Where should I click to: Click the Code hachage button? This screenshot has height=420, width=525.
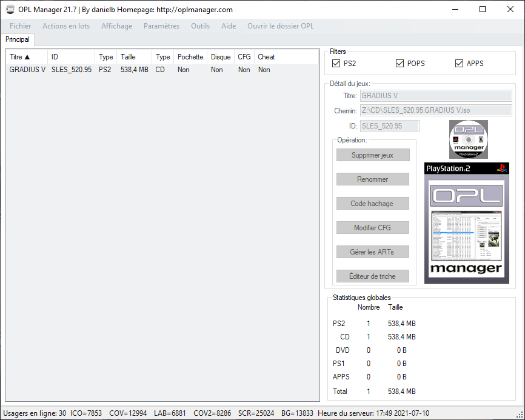coord(373,204)
